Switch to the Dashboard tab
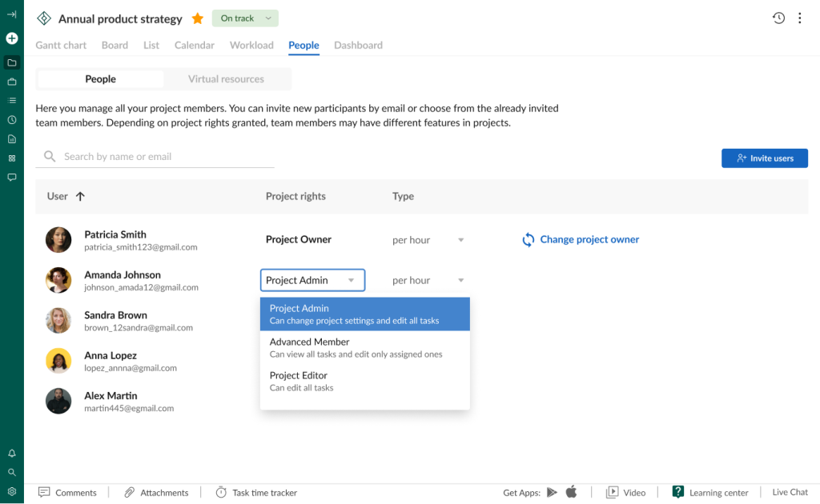Viewport: 820px width, 504px height. [358, 46]
